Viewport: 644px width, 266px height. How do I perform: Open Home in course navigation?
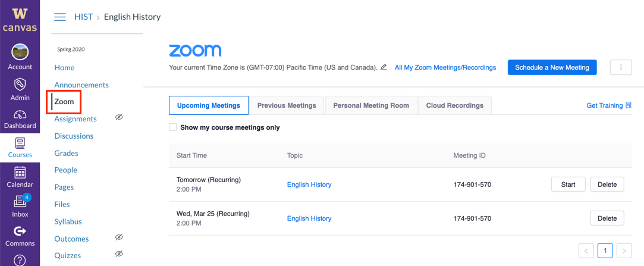64,67
